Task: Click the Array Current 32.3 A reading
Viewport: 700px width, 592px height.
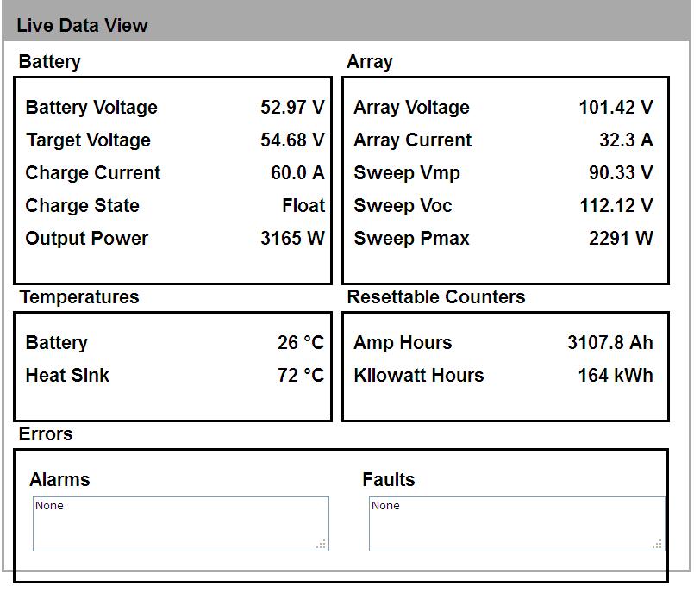Action: click(626, 140)
